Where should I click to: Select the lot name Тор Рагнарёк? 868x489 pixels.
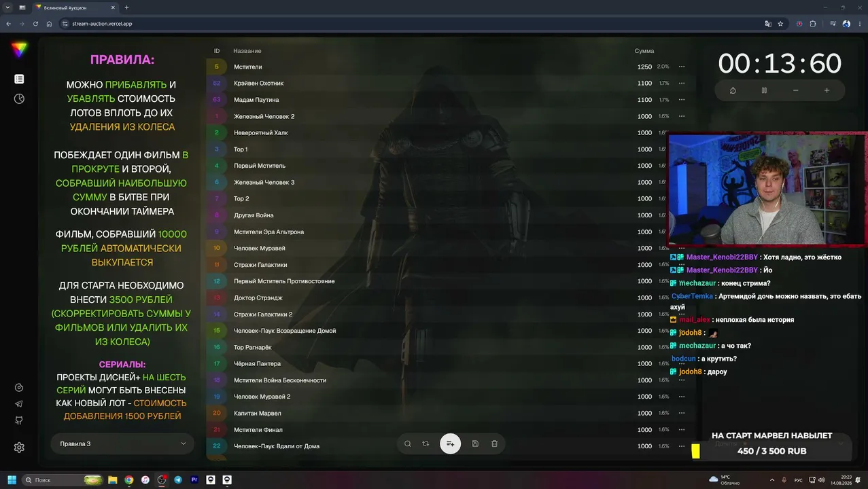click(252, 347)
